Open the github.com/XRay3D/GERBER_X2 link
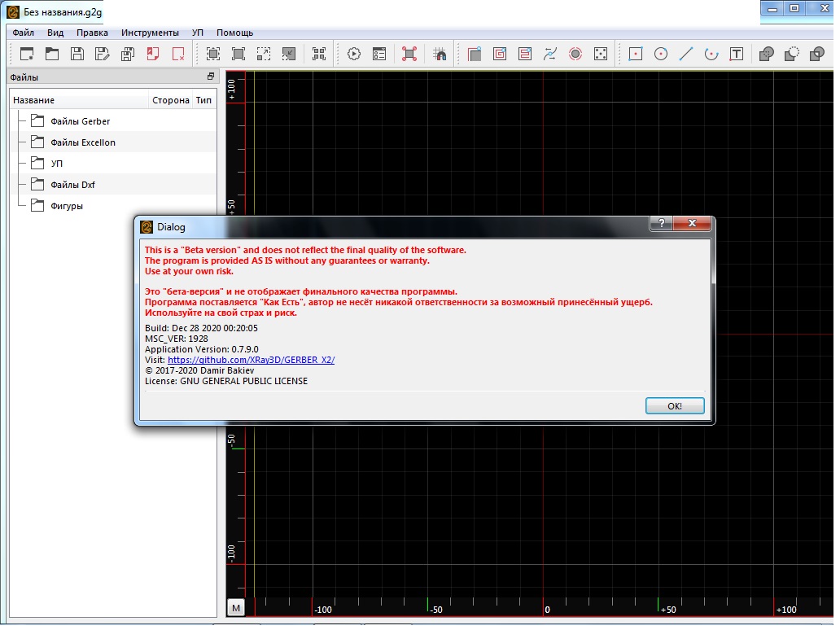Image resolution: width=840 pixels, height=630 pixels. click(252, 360)
